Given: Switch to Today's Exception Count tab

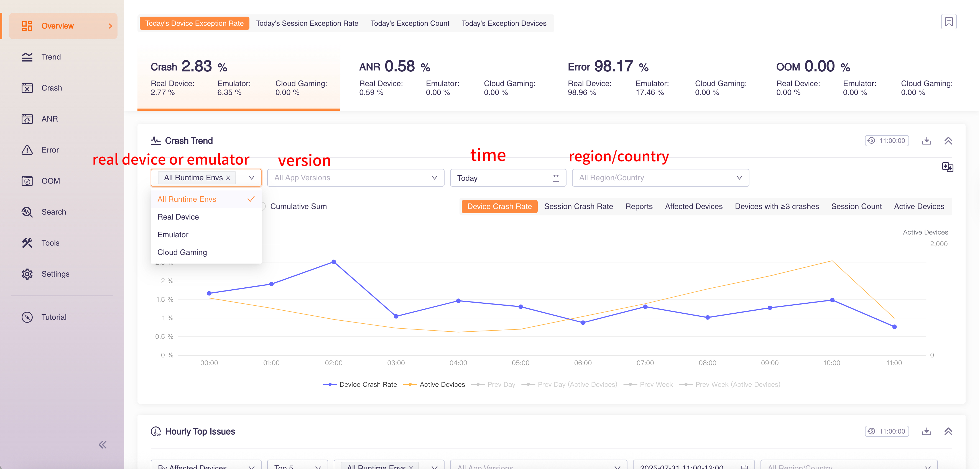Looking at the screenshot, I should (x=410, y=24).
